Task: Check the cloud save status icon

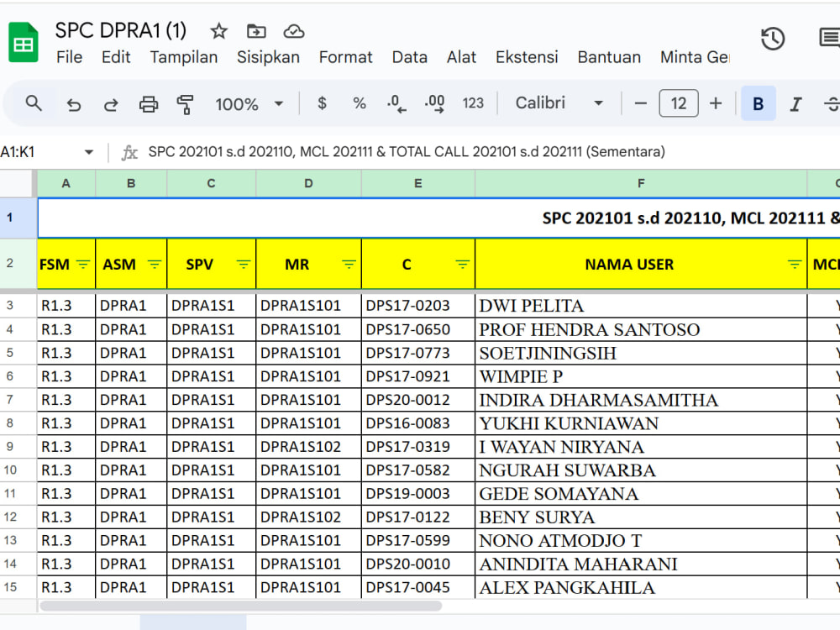Action: (293, 32)
